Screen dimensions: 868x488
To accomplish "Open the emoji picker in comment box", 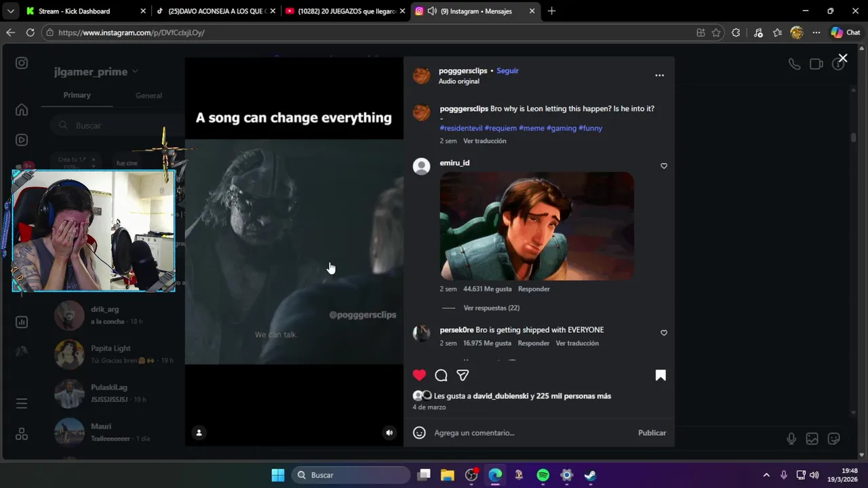I will click(420, 432).
